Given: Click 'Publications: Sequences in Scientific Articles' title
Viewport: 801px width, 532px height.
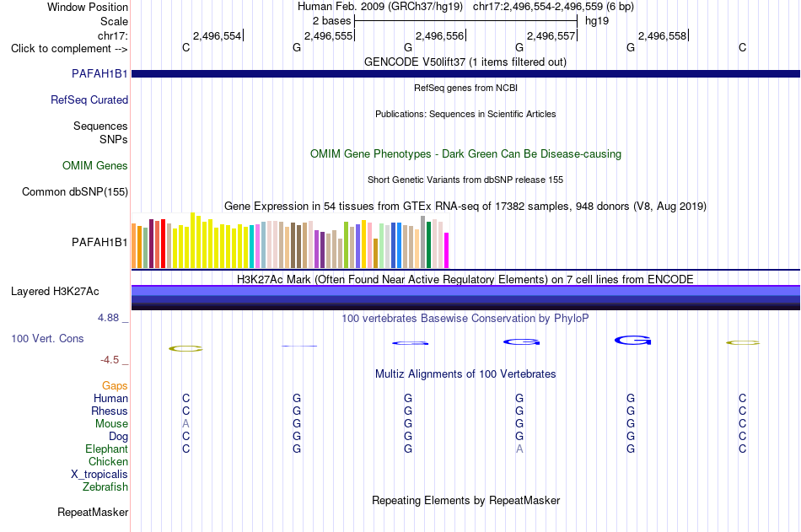Looking at the screenshot, I should 465,114.
